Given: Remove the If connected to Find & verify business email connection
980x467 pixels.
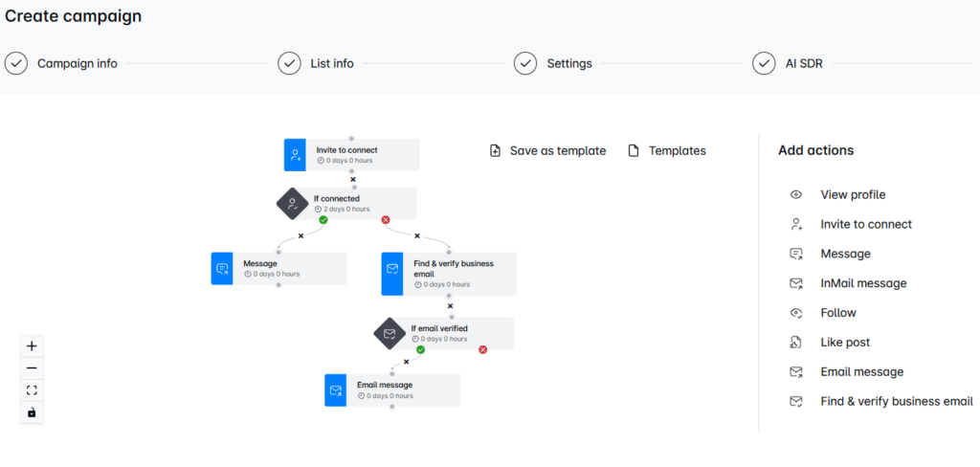Looking at the screenshot, I should (x=417, y=235).
